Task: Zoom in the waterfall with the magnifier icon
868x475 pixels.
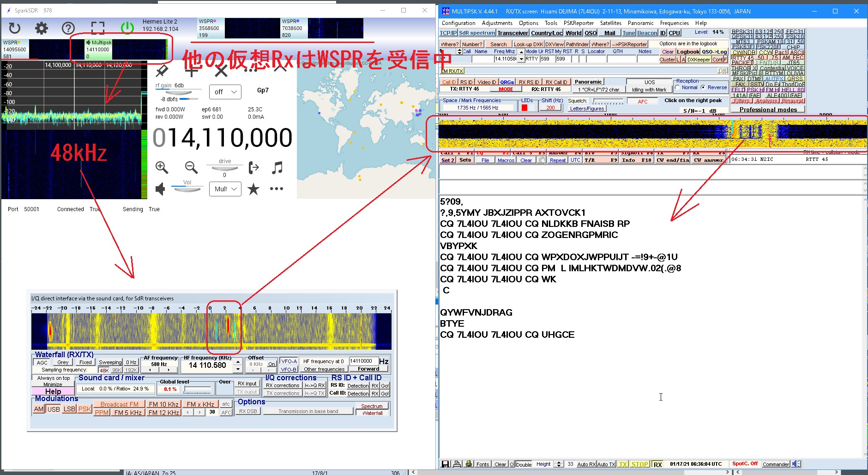Action: coord(162,167)
